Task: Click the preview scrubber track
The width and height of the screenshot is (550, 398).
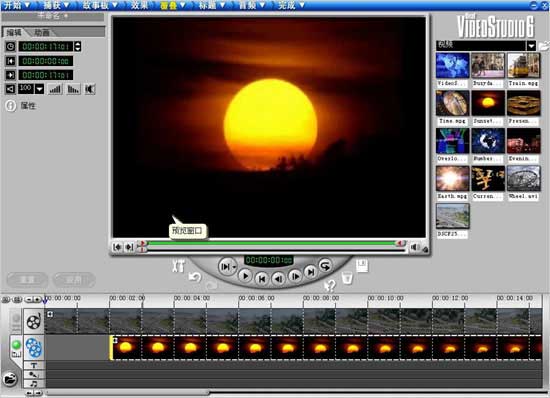Action: pyautogui.click(x=275, y=250)
